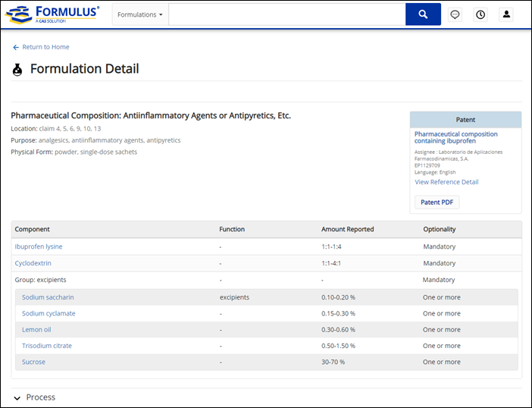532x408 pixels.
Task: Open the Formulations search type dropdown
Action: tap(140, 14)
